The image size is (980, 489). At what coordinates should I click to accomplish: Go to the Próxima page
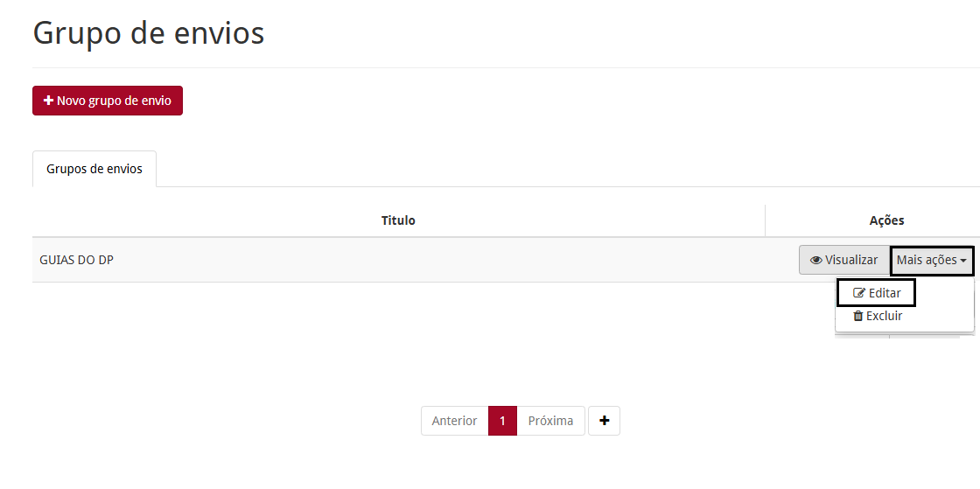click(x=550, y=421)
